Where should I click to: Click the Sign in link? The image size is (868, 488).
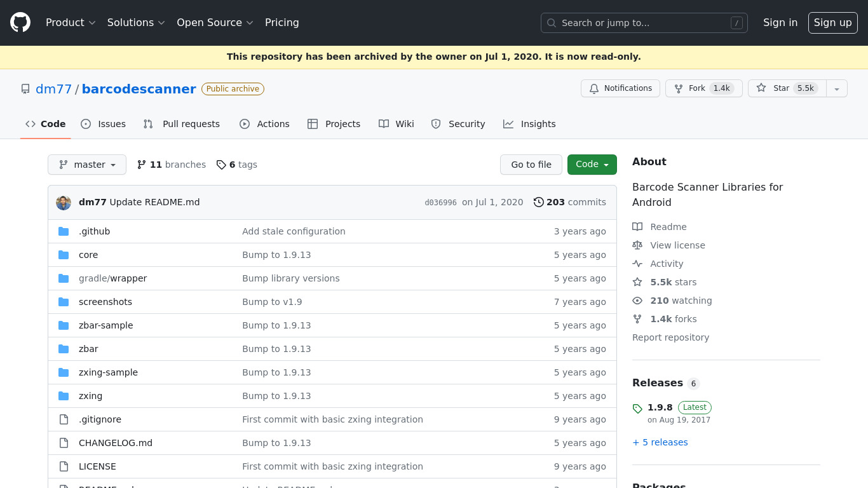coord(780,23)
